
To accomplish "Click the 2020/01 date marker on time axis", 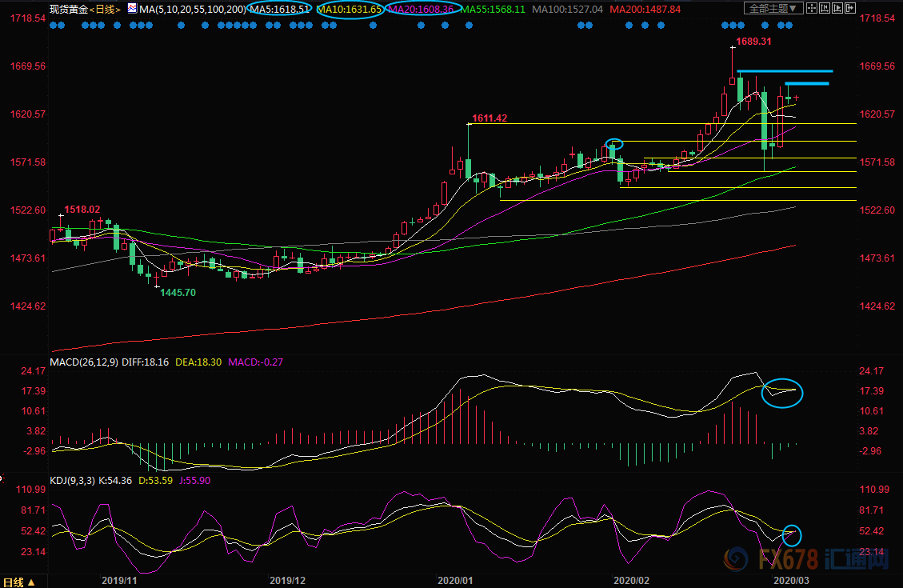I will point(454,580).
